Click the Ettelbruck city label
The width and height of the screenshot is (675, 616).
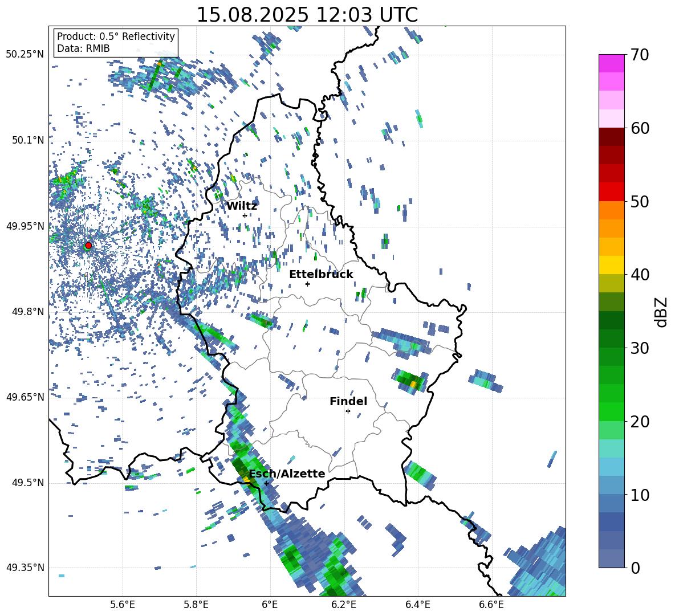[321, 274]
